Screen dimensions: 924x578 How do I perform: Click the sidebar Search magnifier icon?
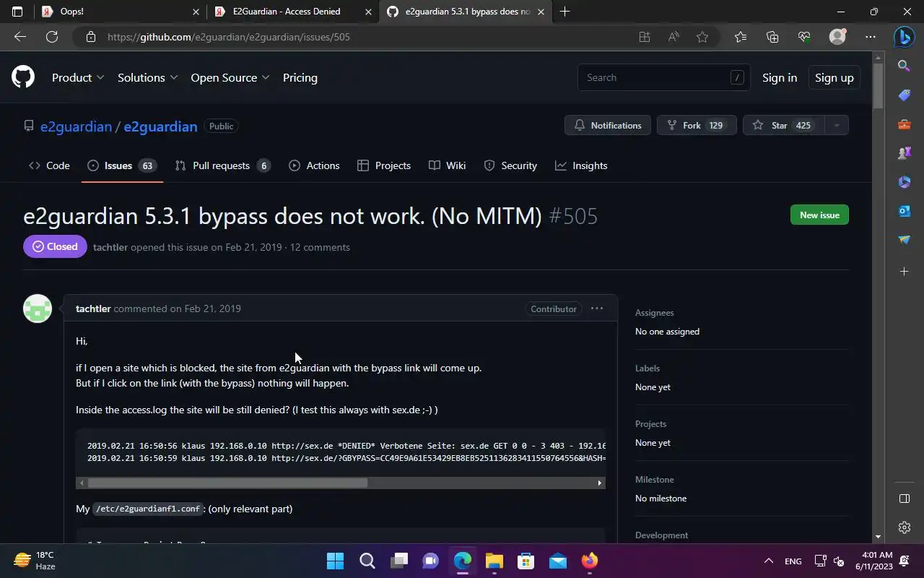904,66
